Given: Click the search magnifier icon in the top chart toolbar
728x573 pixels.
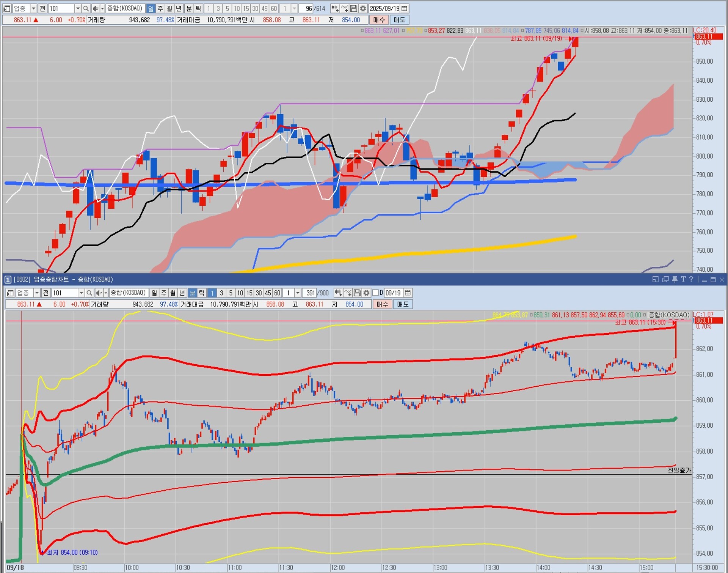Looking at the screenshot, I should tap(86, 8).
